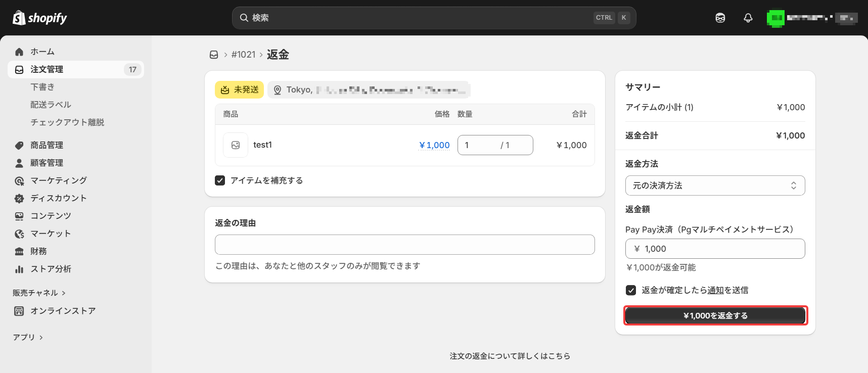
Task: Focus the 返金の理由 text field
Action: click(x=405, y=245)
